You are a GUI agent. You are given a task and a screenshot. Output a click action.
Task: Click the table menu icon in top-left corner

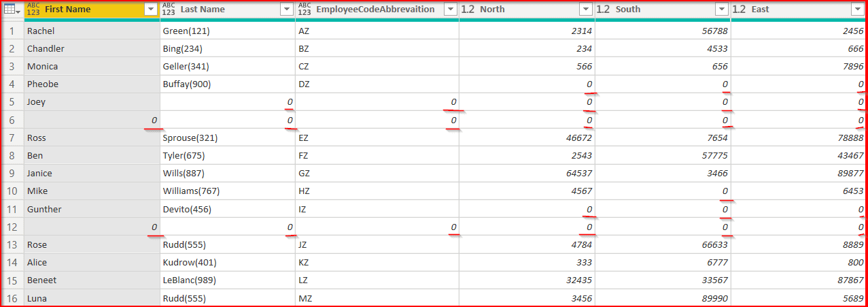pyautogui.click(x=12, y=10)
